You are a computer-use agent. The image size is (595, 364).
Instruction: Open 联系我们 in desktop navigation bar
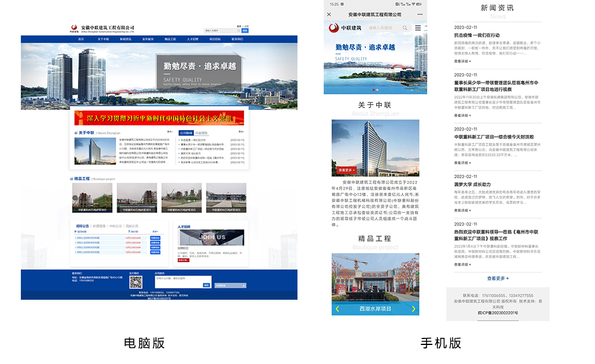(x=237, y=39)
